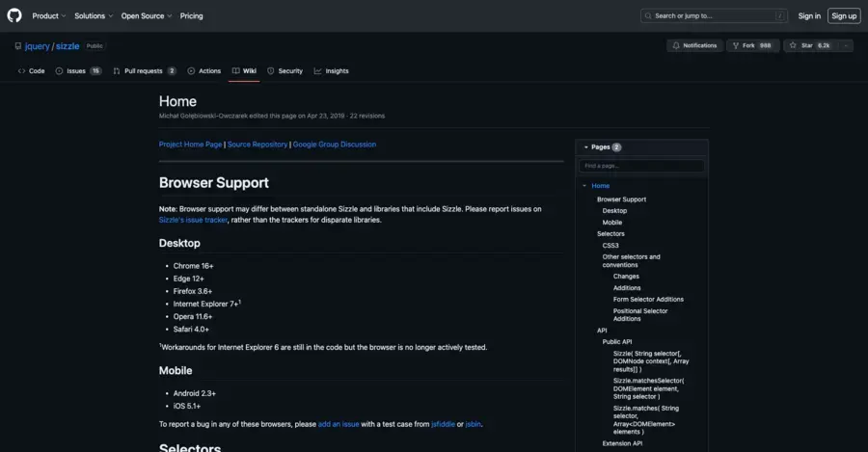Viewport: 868px width, 452px height.
Task: Jump to Additions entry in sidebar
Action: pos(627,288)
